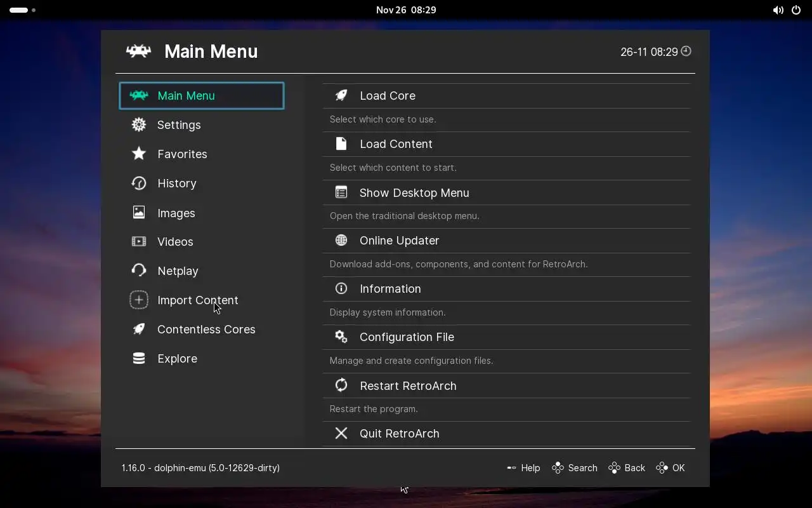812x508 pixels.
Task: Click the History clock icon
Action: click(x=139, y=183)
